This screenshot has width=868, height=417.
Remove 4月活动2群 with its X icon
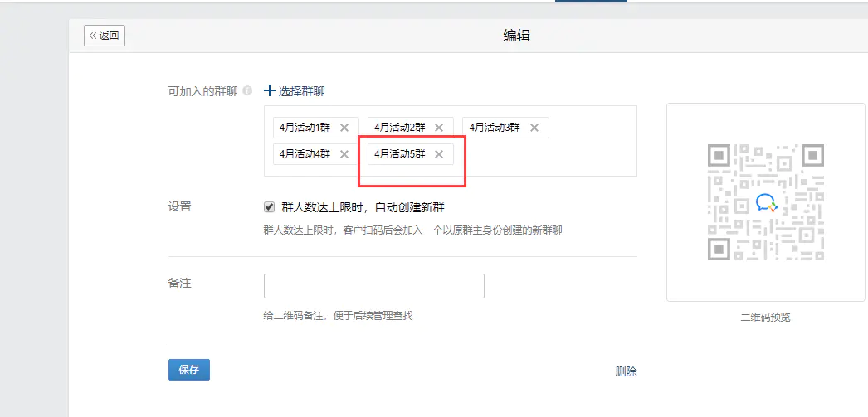coord(439,128)
